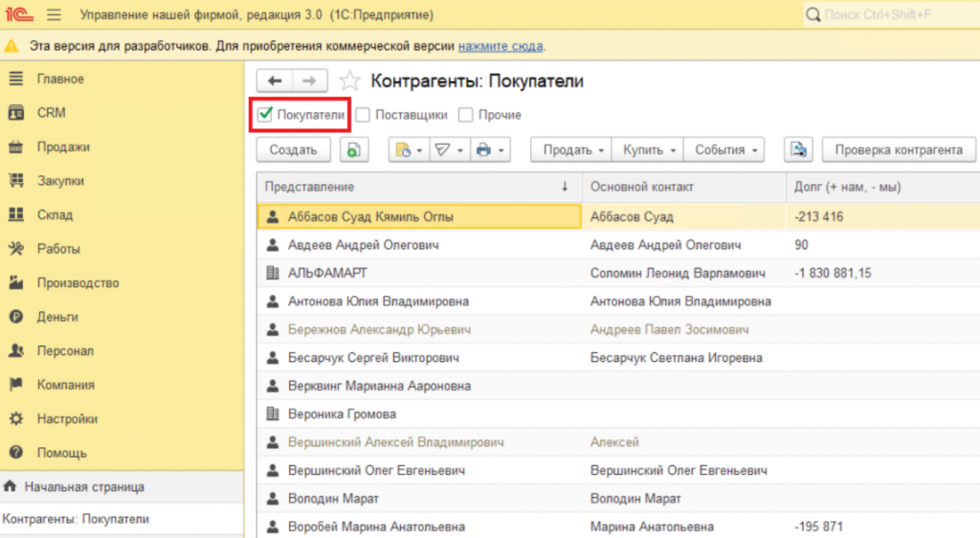
Task: Go to the Закупки section
Action: tap(60, 181)
